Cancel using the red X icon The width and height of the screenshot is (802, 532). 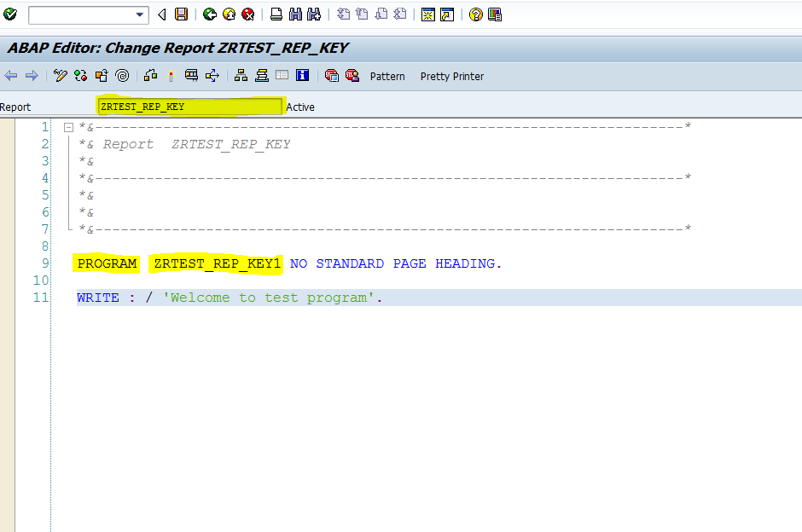(x=248, y=14)
